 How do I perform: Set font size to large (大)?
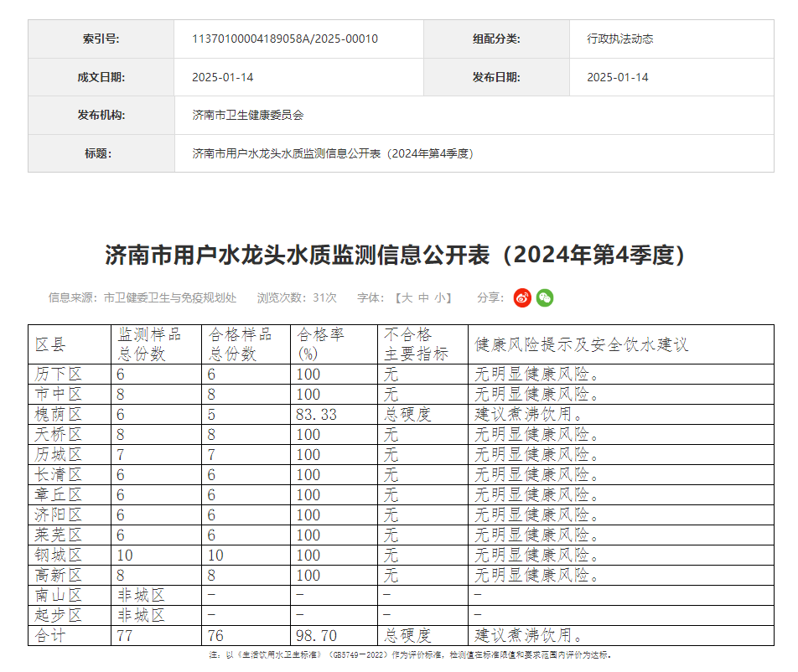[x=407, y=297]
